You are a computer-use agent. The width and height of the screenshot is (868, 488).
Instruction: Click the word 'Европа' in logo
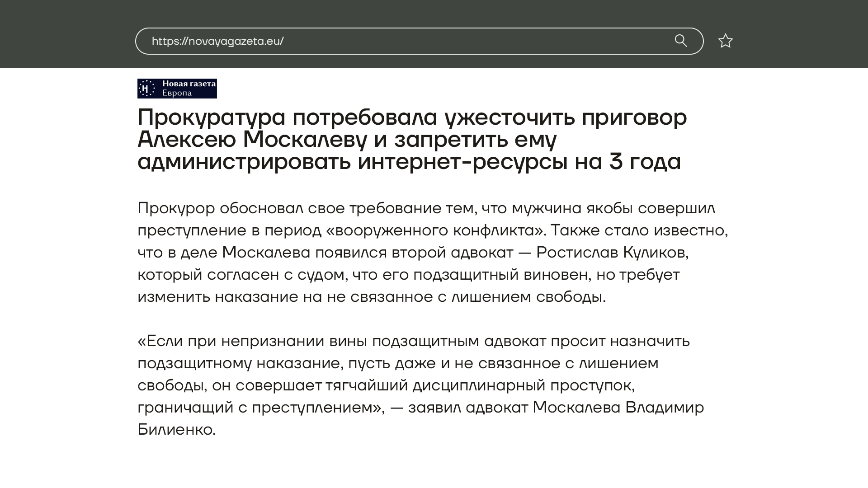pyautogui.click(x=177, y=93)
